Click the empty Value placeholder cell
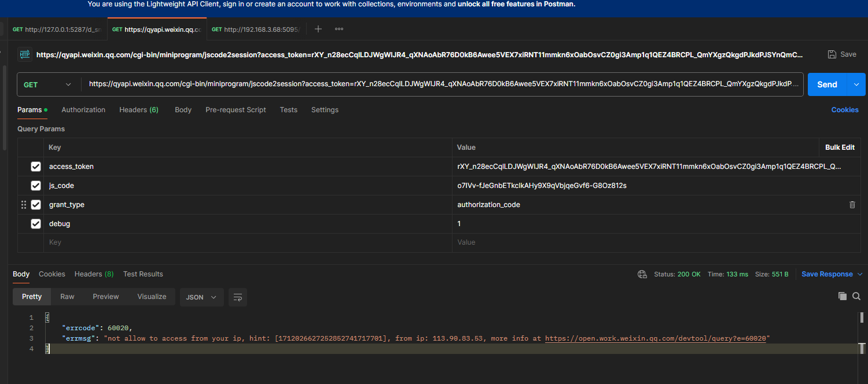Viewport: 868px width, 384px height. (657, 243)
